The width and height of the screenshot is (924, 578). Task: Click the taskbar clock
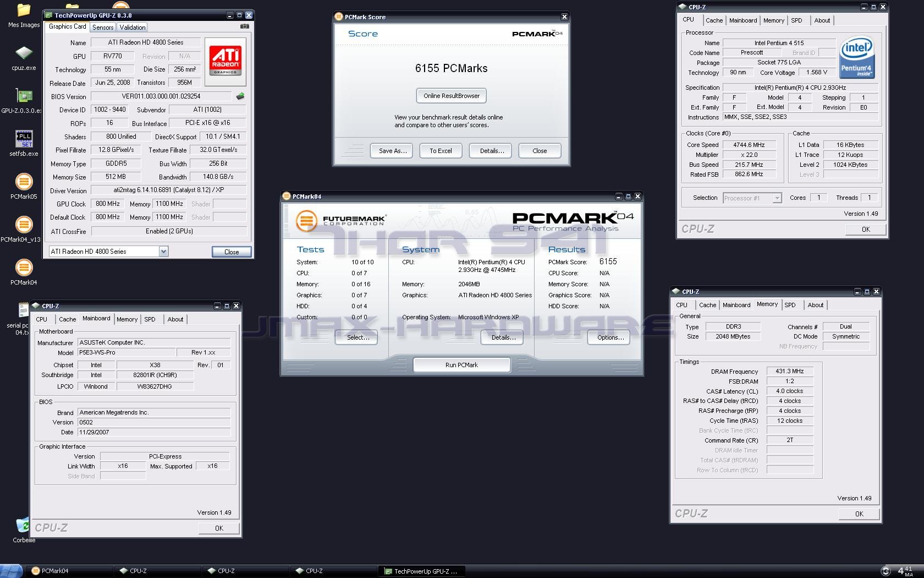click(905, 571)
